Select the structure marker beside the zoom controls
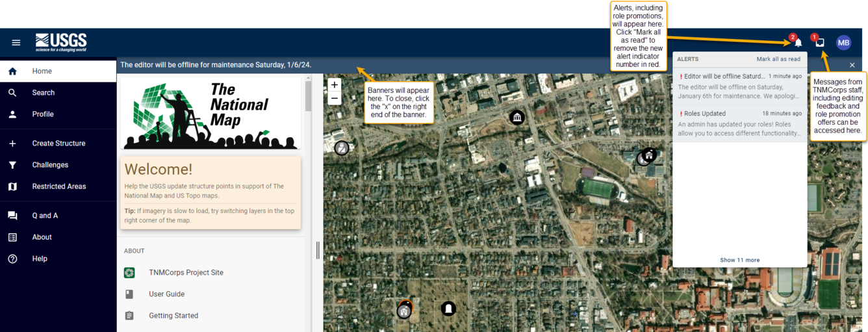Screen dimensions: 868x332 [342, 148]
